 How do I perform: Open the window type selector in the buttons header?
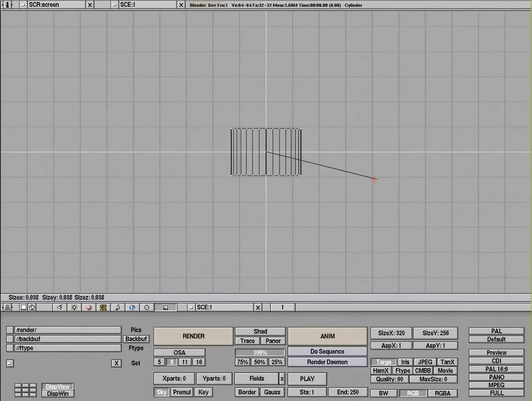pos(7,307)
